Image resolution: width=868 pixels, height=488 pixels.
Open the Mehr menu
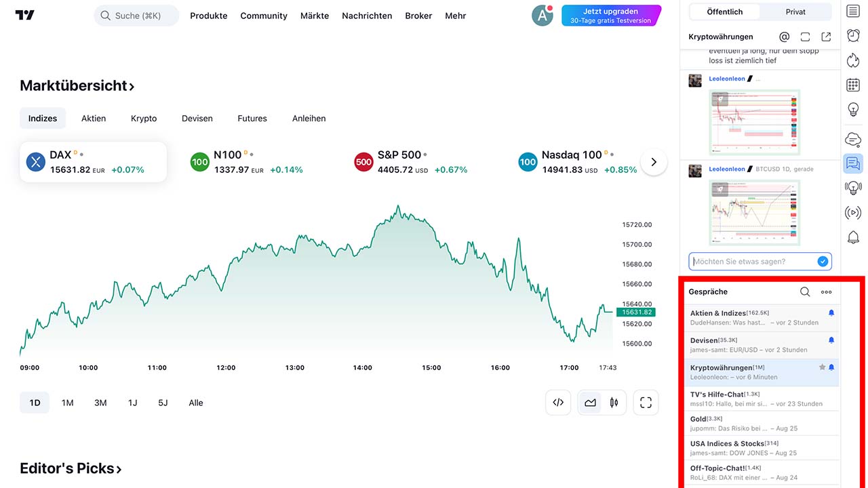(456, 16)
